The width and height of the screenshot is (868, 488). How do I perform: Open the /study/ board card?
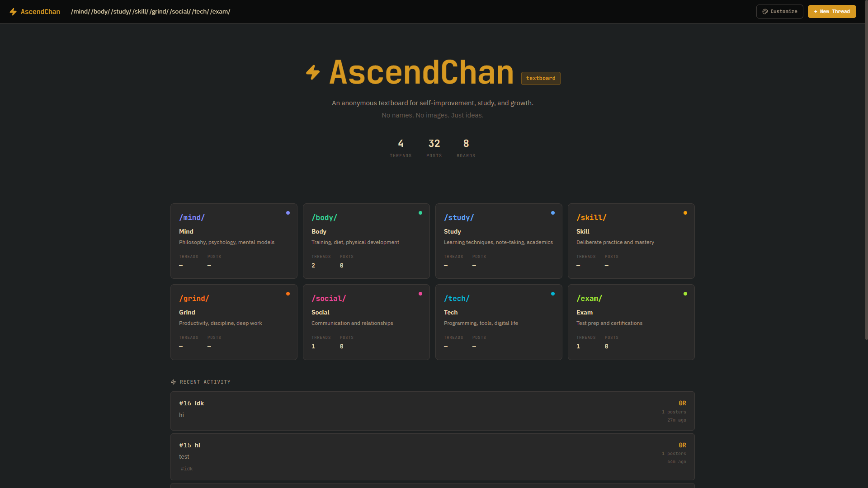point(498,241)
